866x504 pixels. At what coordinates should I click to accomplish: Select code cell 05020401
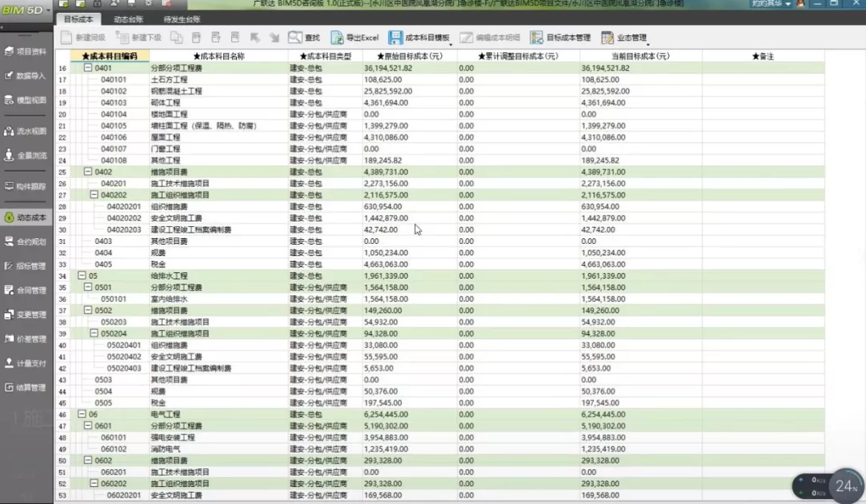tap(124, 345)
